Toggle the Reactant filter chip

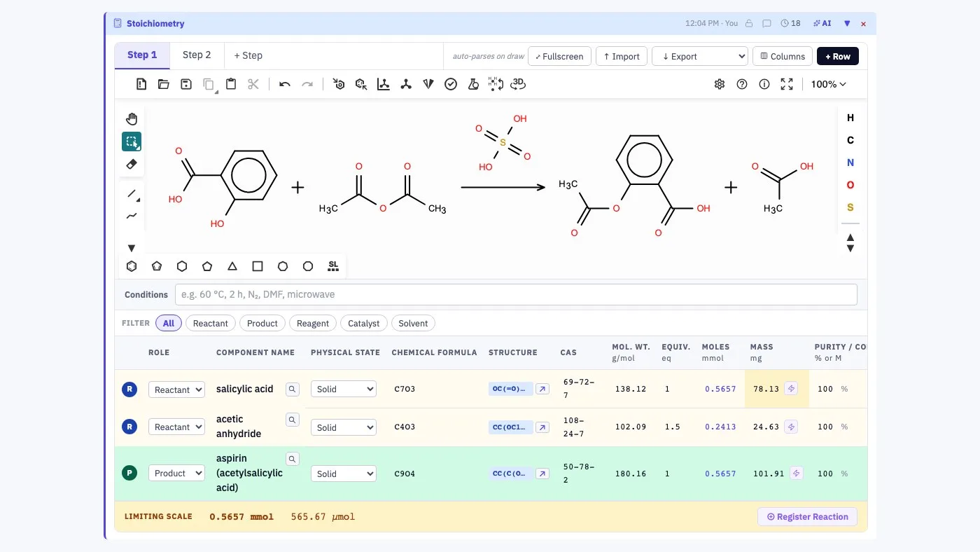pos(211,323)
